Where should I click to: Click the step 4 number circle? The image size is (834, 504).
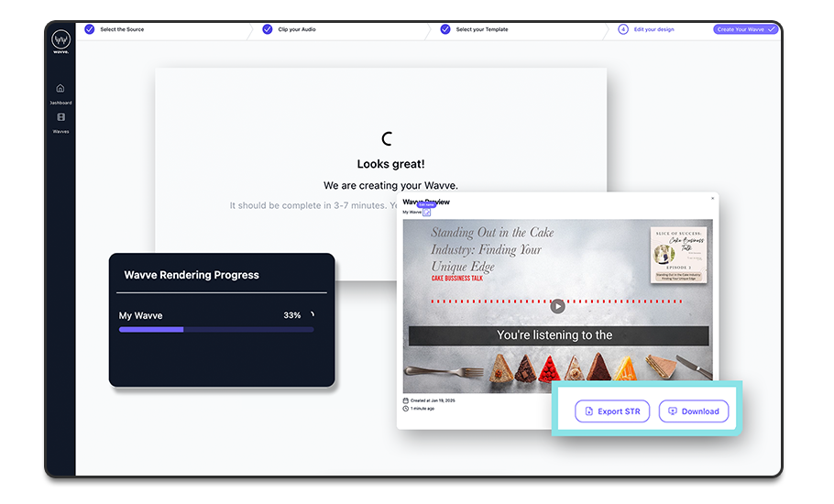(623, 29)
